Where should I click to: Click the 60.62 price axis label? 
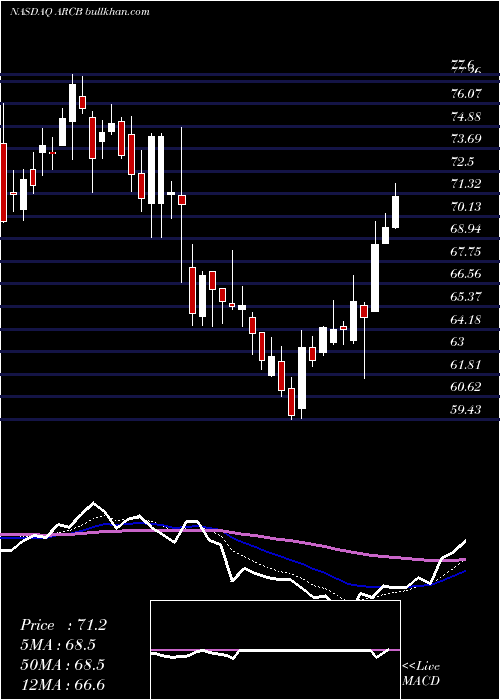click(x=467, y=387)
